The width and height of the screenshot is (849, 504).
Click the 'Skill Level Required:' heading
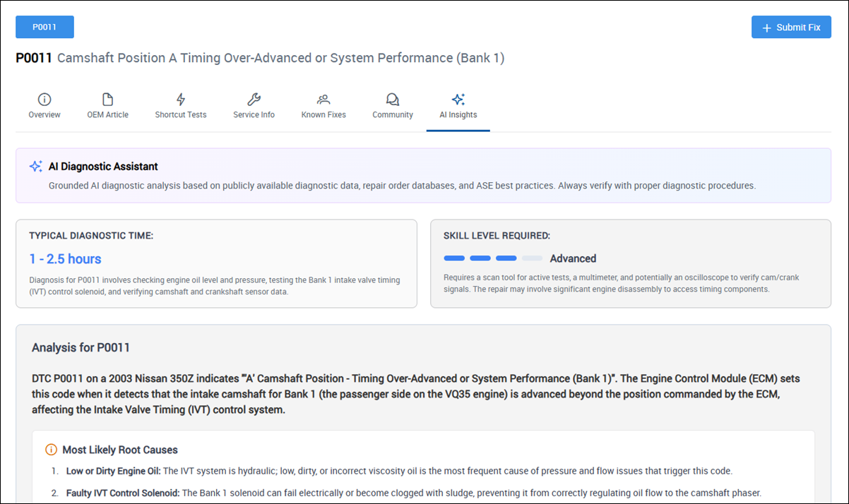497,236
